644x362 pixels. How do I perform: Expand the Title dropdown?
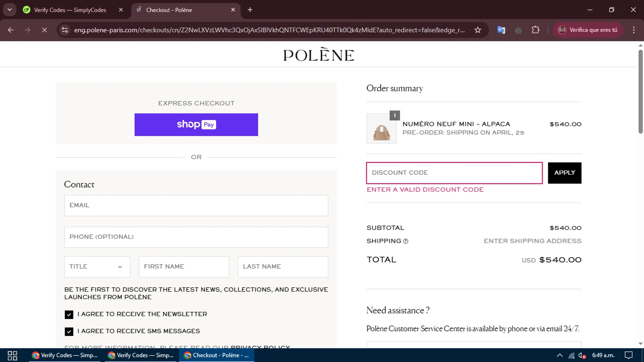point(97,267)
